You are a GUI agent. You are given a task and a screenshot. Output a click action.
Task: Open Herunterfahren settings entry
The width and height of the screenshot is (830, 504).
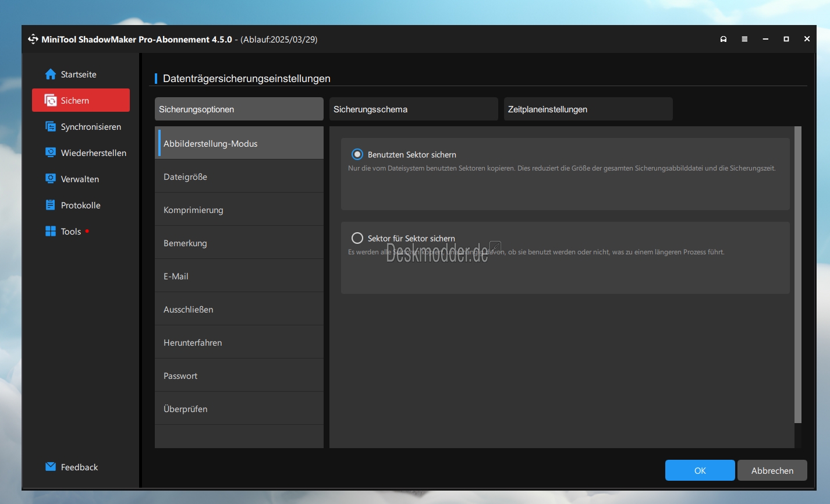click(239, 342)
